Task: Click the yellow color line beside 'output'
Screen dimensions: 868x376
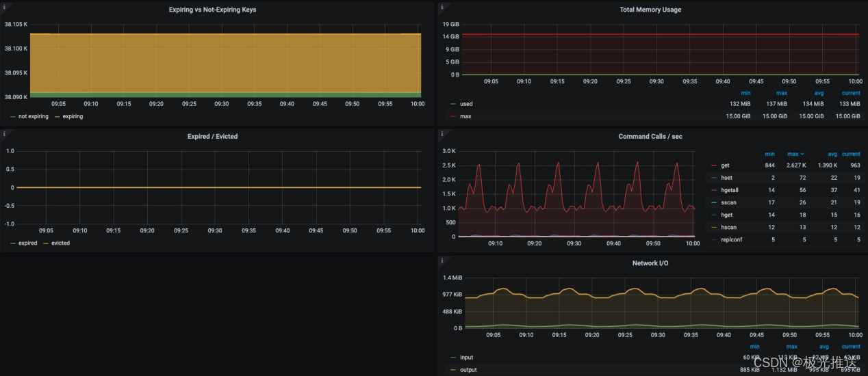Action: [x=452, y=371]
